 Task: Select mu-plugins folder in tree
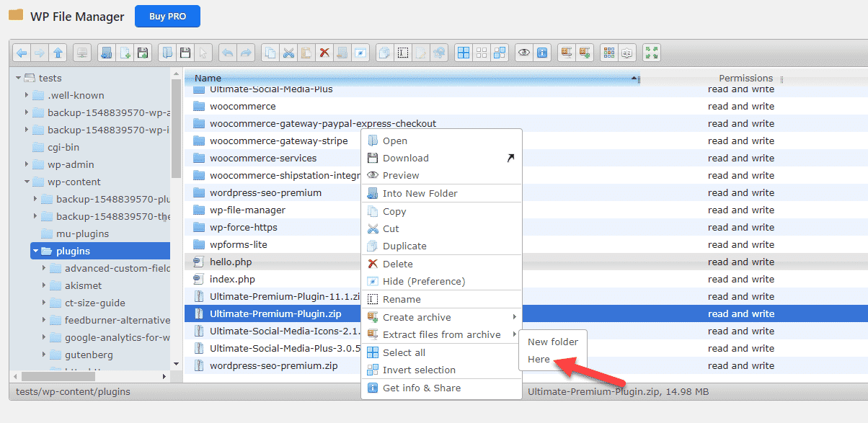click(x=82, y=233)
